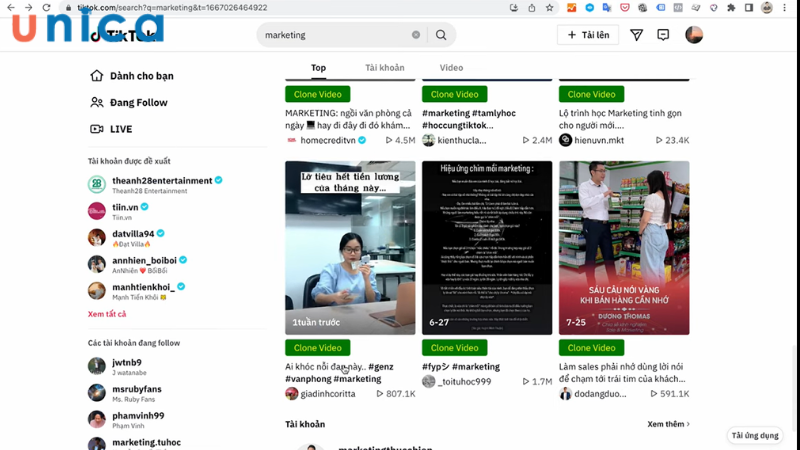Click the Google Translate extension icon

[607, 8]
